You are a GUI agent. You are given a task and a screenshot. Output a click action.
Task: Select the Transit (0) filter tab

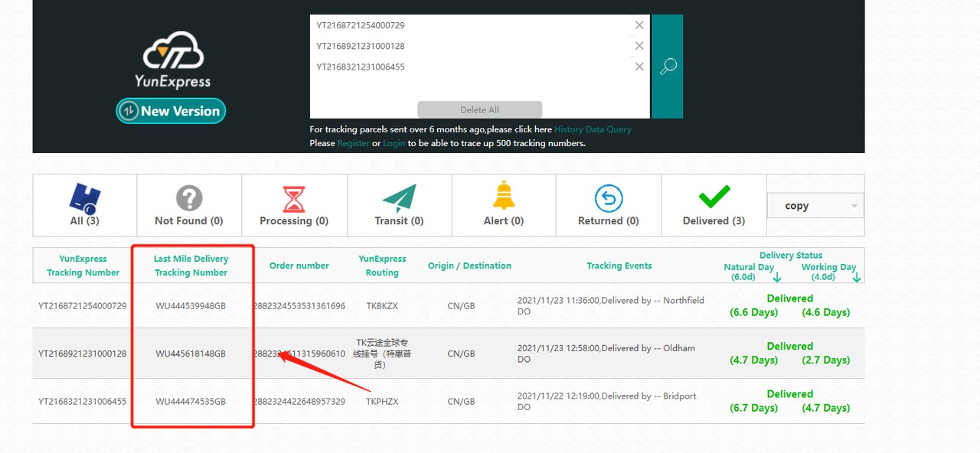(399, 205)
